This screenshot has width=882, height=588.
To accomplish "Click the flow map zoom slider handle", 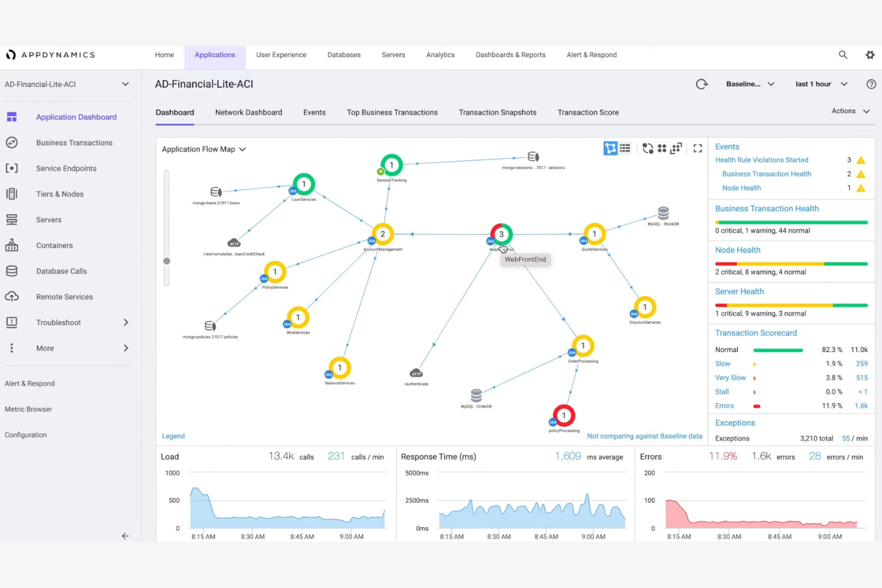I will (x=167, y=261).
